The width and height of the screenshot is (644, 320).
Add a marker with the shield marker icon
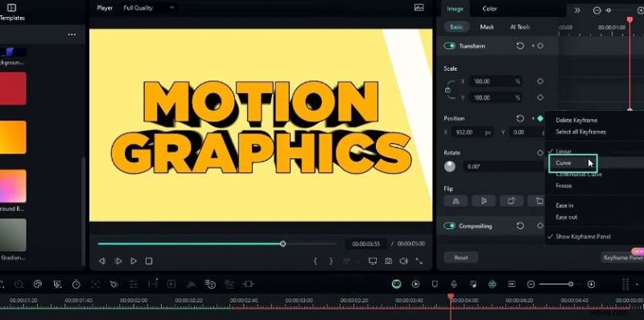(x=435, y=284)
